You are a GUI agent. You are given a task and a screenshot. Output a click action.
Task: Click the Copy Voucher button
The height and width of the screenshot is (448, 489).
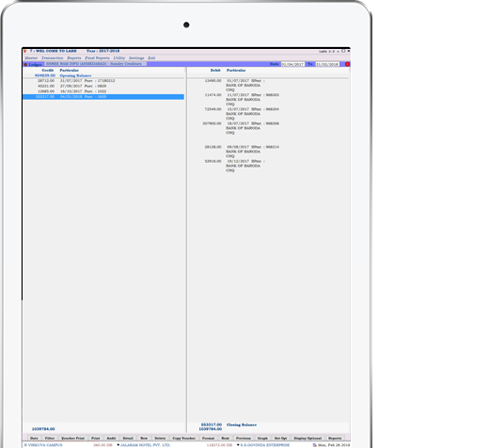coord(183,438)
